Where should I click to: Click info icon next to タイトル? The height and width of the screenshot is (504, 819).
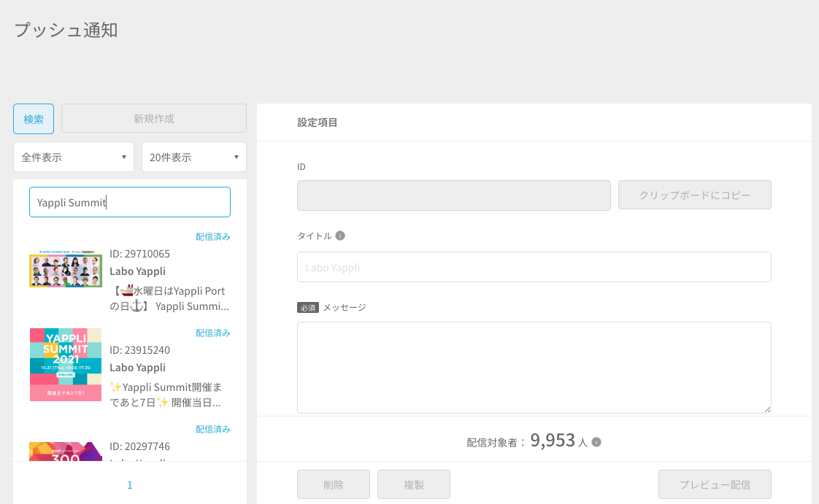(x=340, y=236)
